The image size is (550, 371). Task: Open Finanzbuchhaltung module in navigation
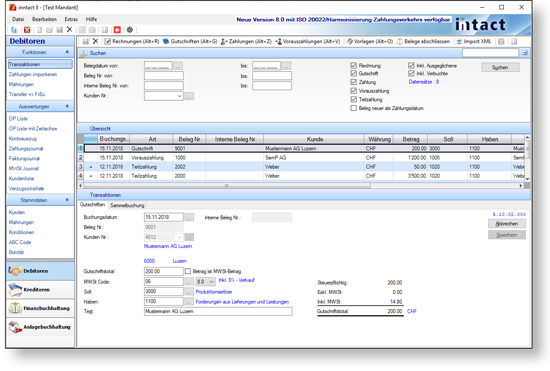[x=40, y=308]
